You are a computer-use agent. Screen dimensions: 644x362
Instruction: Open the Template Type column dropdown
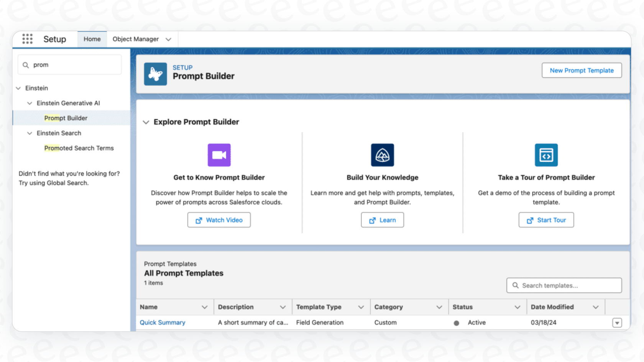pyautogui.click(x=361, y=307)
